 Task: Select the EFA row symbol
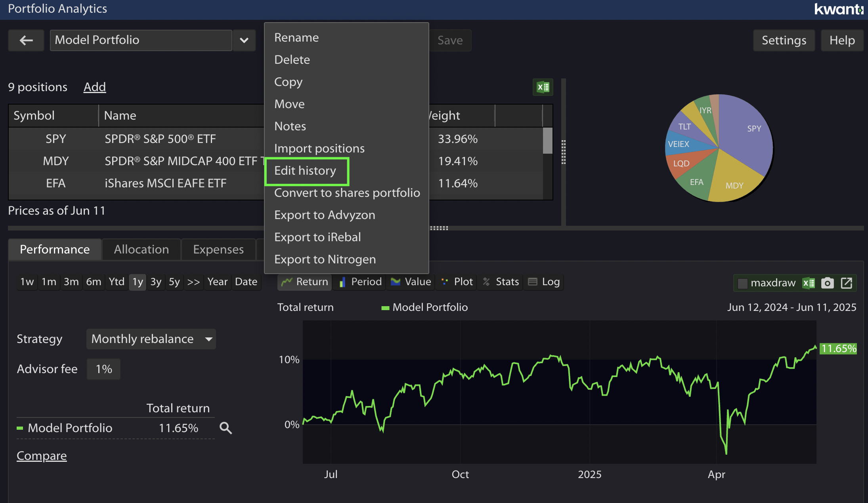tap(55, 183)
